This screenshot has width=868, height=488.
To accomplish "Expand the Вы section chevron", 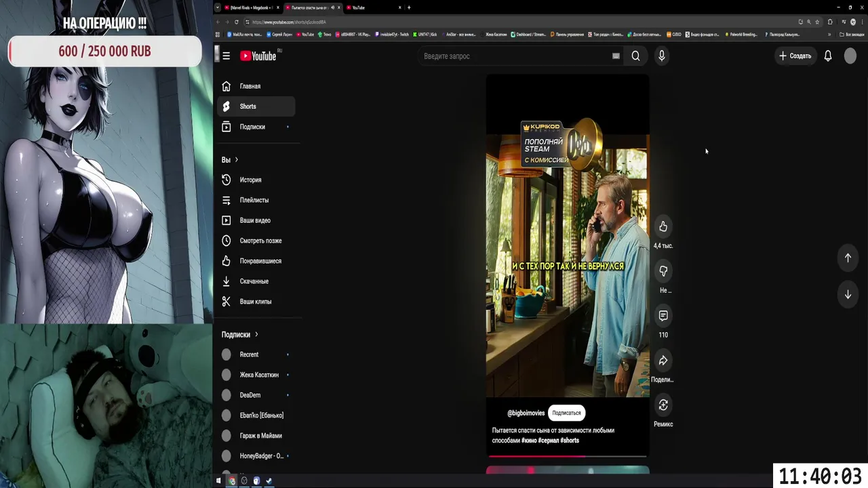I will pyautogui.click(x=236, y=160).
